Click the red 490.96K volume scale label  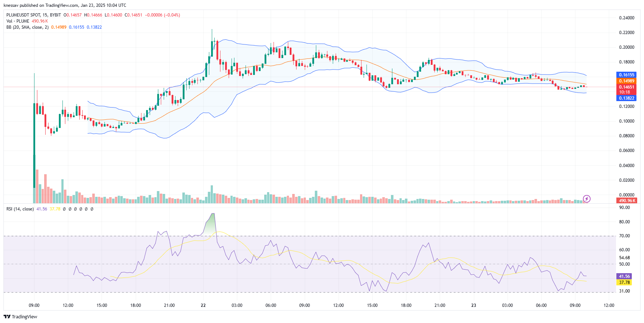tap(626, 201)
